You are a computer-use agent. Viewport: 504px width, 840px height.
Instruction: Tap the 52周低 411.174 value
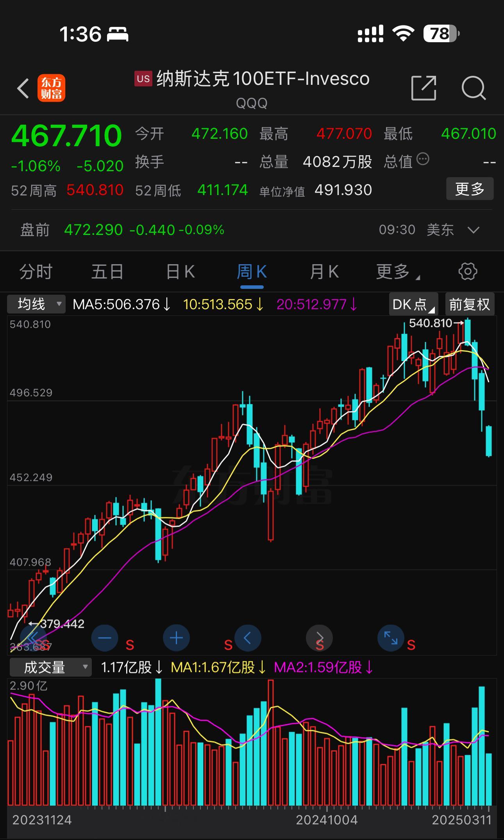click(x=223, y=190)
